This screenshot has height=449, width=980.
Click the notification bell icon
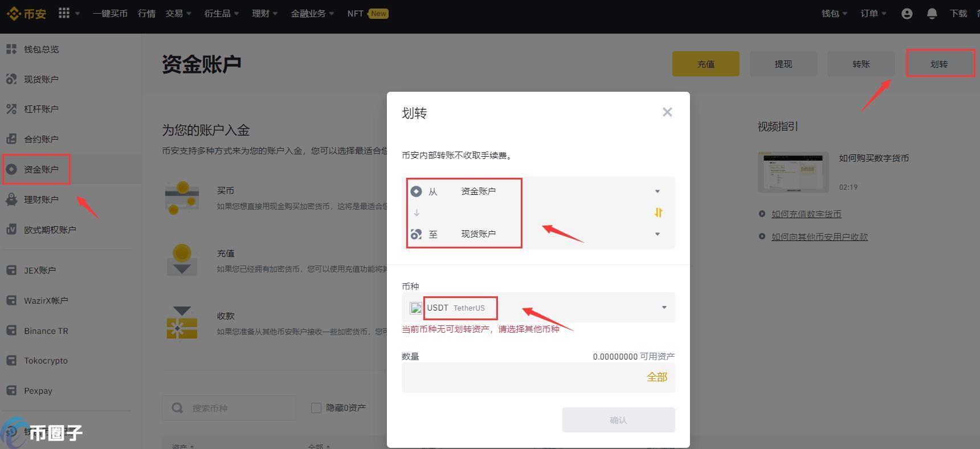(x=932, y=14)
